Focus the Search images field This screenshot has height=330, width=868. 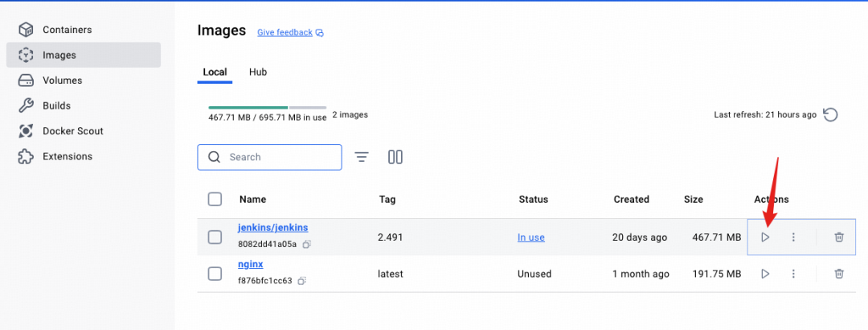point(269,157)
